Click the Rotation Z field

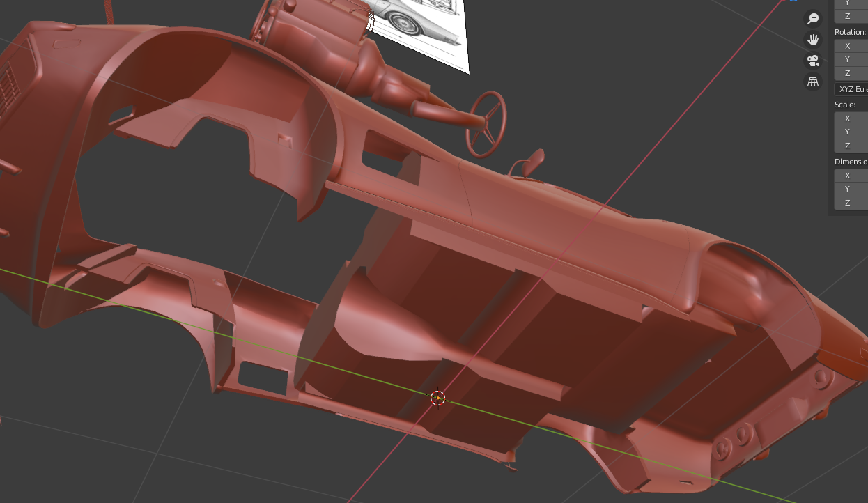(x=851, y=73)
